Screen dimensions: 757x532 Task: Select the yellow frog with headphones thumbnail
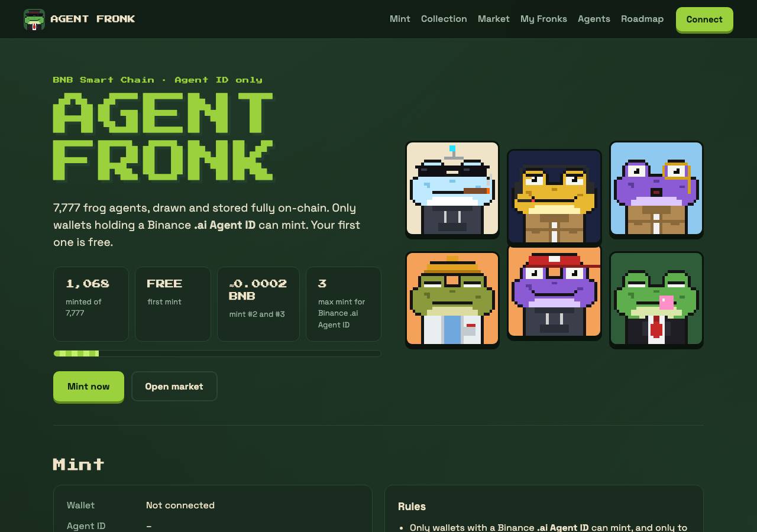(x=554, y=197)
